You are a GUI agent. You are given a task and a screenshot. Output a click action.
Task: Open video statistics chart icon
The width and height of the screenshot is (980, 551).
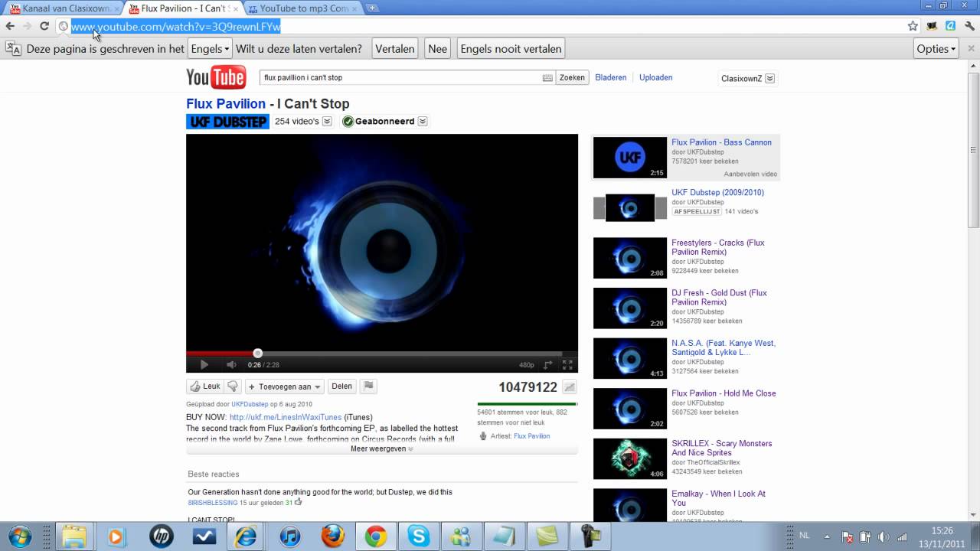point(569,387)
